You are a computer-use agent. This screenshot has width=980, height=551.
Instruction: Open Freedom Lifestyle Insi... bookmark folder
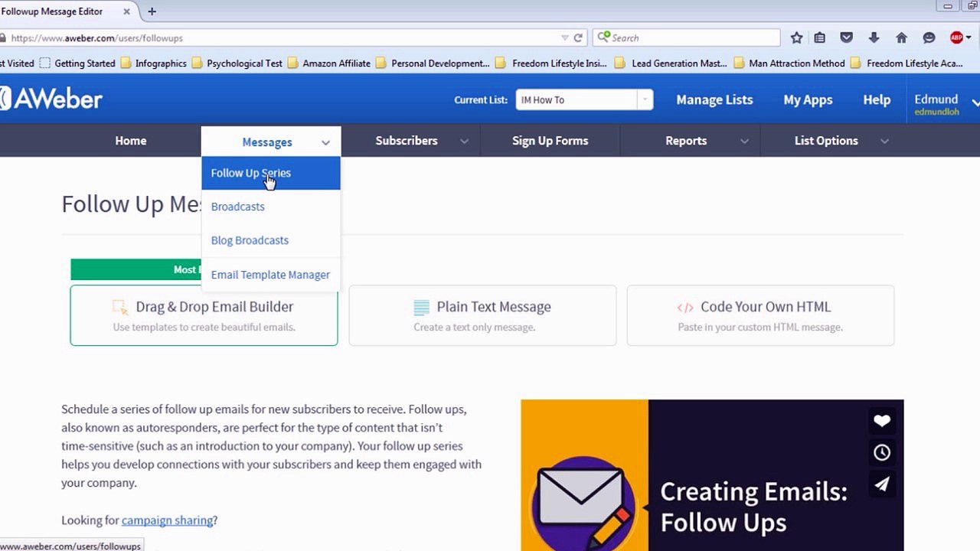coord(551,64)
